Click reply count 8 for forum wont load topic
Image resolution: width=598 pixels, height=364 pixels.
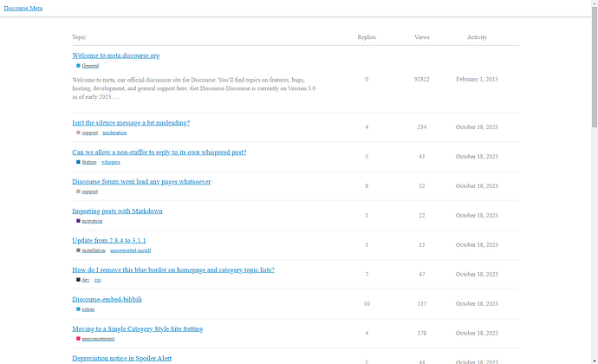point(367,185)
